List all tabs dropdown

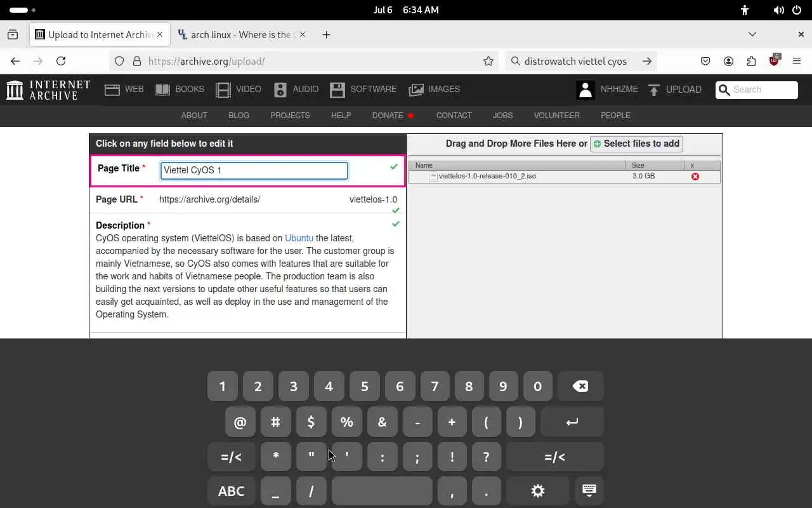(752, 34)
